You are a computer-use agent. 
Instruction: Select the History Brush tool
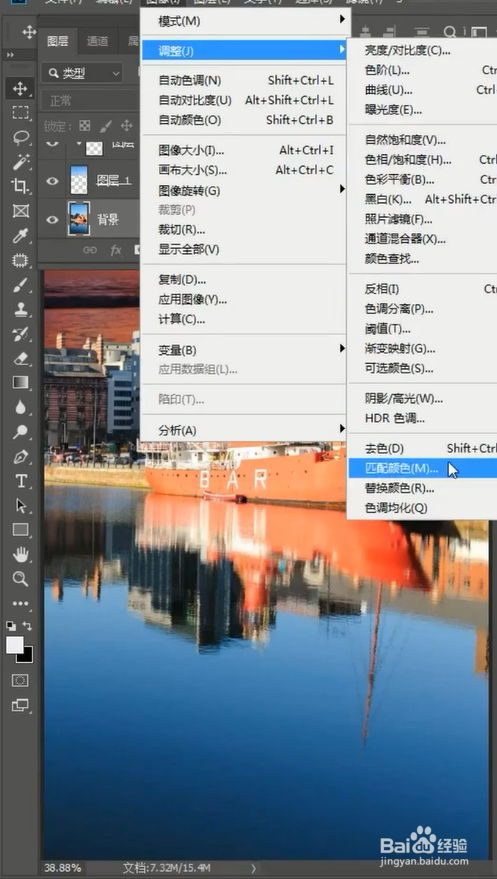[x=20, y=334]
